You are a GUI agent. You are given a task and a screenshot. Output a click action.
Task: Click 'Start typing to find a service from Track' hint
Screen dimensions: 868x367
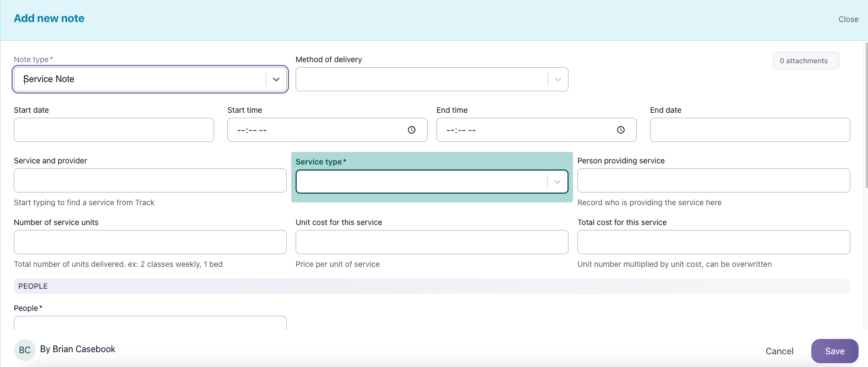(84, 202)
